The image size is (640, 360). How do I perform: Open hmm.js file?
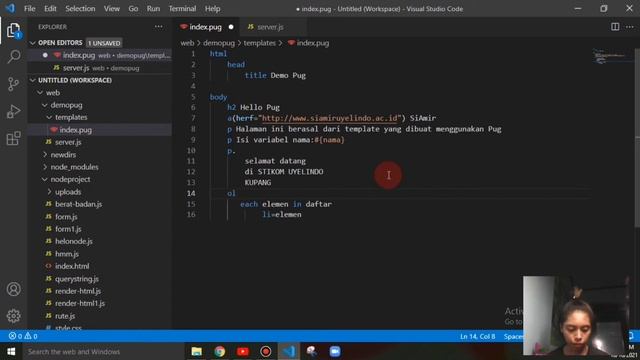[x=100, y=253]
